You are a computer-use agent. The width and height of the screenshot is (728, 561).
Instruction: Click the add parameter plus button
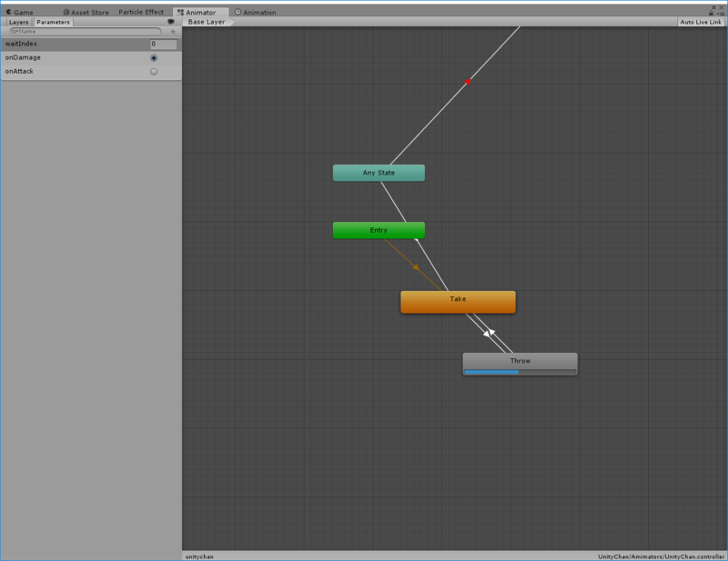(173, 32)
